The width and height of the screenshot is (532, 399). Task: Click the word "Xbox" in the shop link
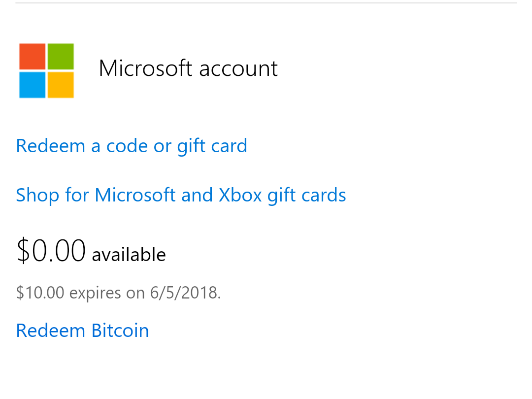(240, 195)
